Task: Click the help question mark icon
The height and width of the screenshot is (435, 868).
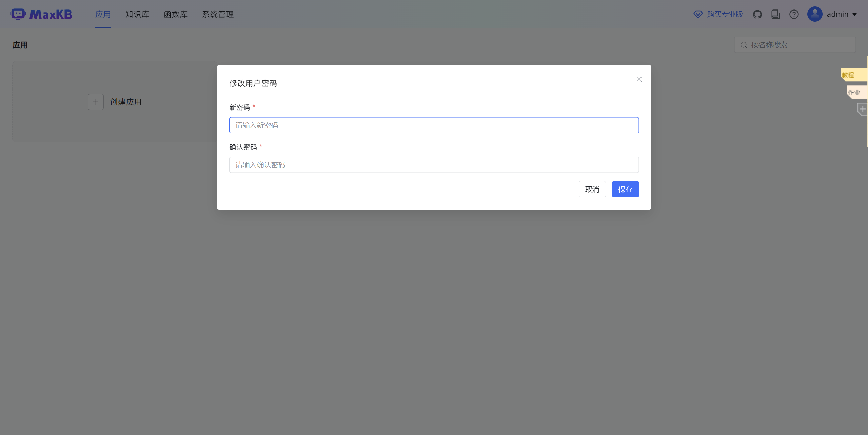Action: pos(794,14)
